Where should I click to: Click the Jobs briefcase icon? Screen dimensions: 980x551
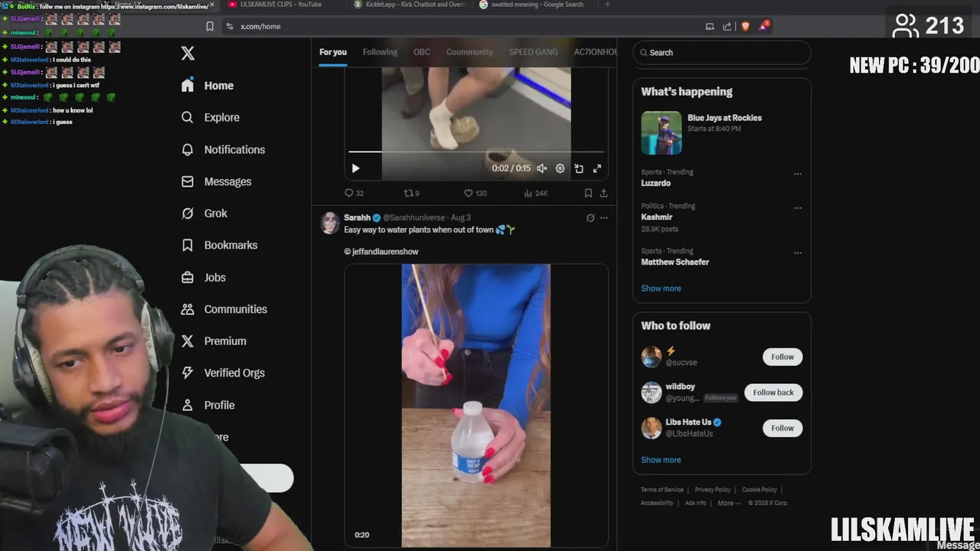(x=188, y=277)
